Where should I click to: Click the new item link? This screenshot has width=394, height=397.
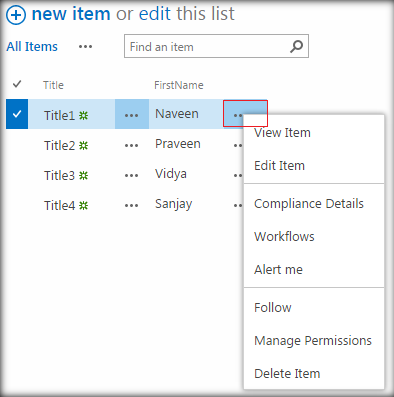[x=71, y=14]
